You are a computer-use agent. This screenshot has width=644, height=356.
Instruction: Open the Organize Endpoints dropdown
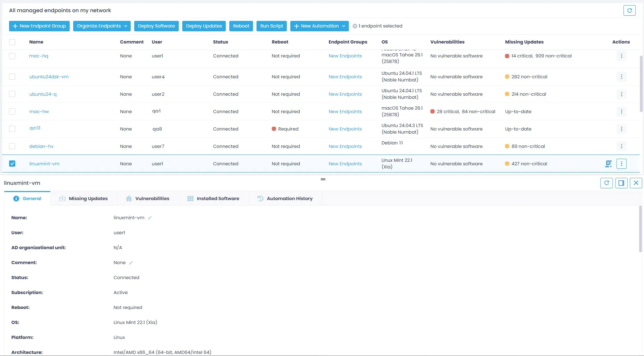pyautogui.click(x=102, y=26)
